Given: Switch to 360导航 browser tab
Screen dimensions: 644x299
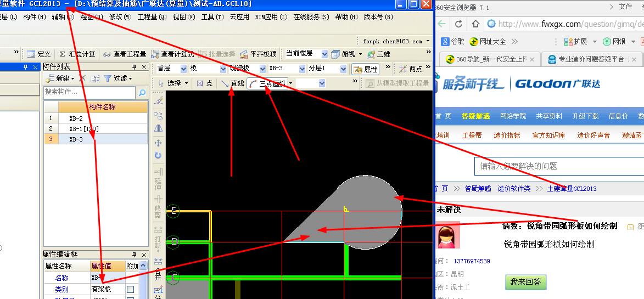Looking at the screenshot, I should coord(489,59).
